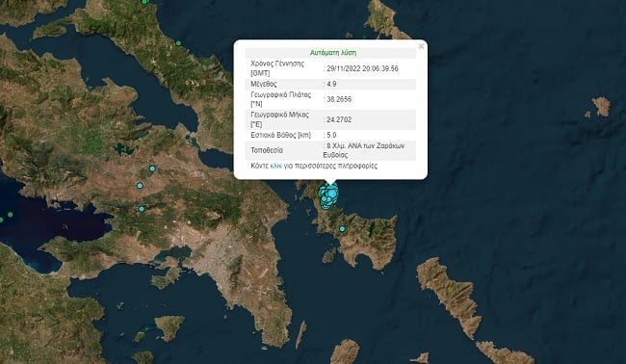Select the 'Χρόνος Γένησης [GMT]' label

pos(277,68)
